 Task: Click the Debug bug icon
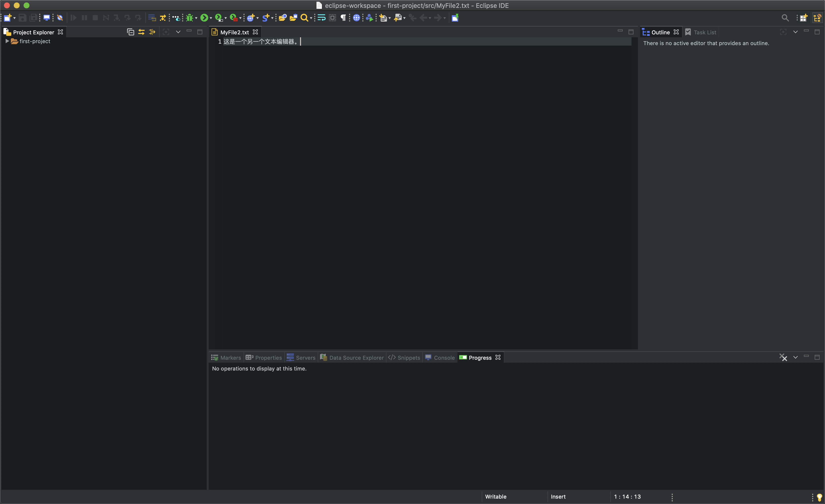(190, 18)
